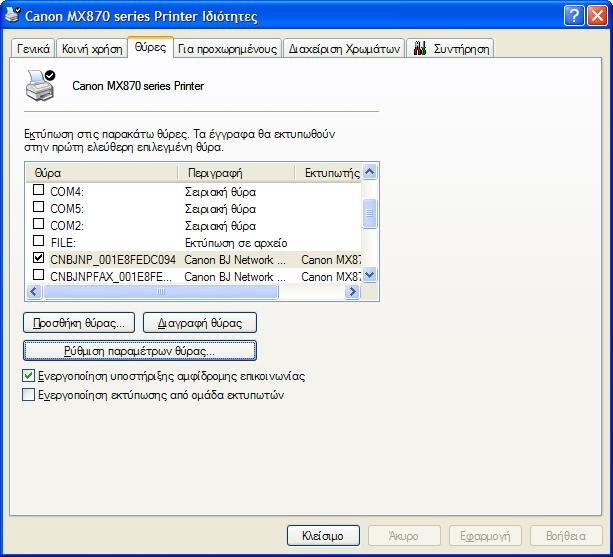Click Σειριακή θύρα description in COM2 row
The height and width of the screenshot is (557, 613).
(x=220, y=226)
